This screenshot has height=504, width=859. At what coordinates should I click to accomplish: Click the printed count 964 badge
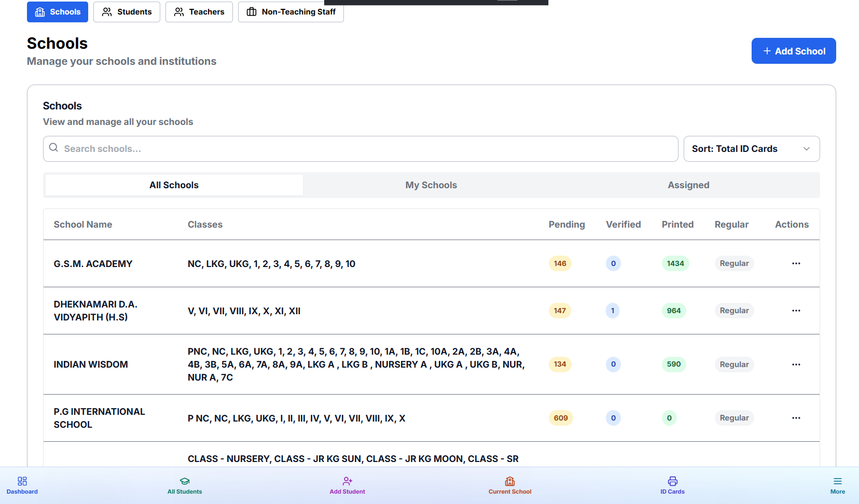coord(674,311)
